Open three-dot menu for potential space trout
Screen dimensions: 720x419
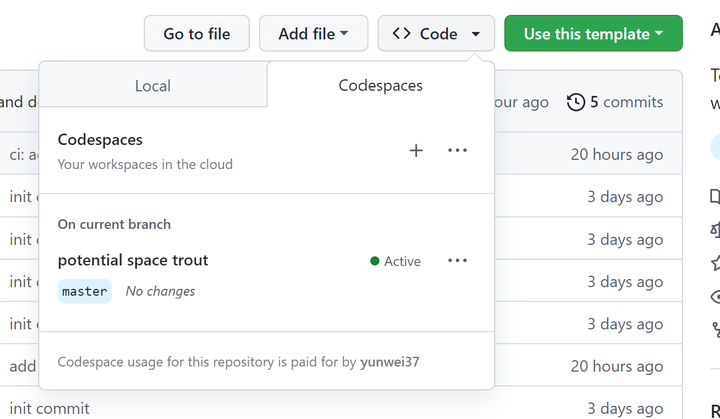coord(457,261)
